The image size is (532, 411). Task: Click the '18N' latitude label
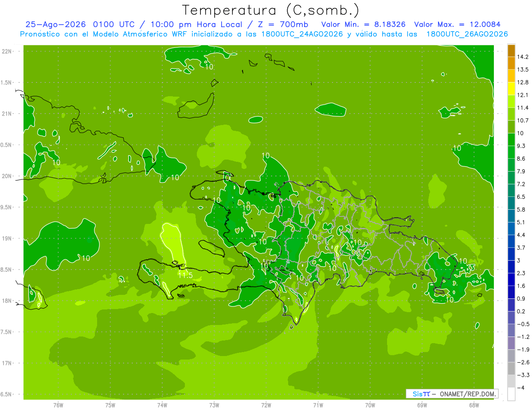tap(8, 301)
